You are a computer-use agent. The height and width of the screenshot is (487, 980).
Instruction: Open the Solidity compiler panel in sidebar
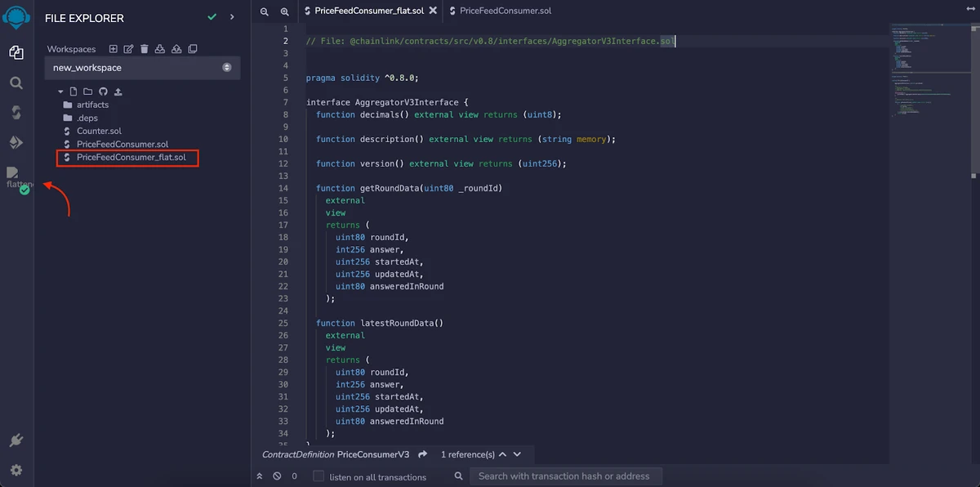pyautogui.click(x=16, y=113)
